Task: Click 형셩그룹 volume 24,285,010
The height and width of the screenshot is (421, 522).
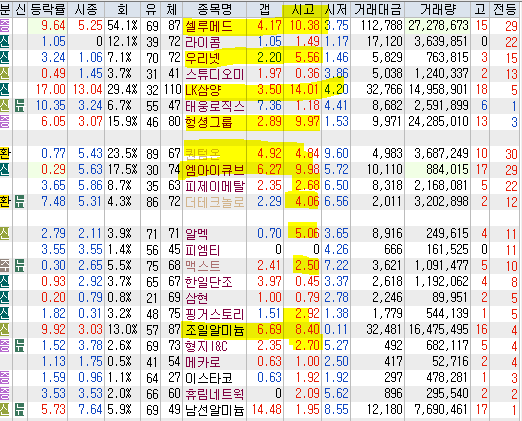Action: coord(438,122)
